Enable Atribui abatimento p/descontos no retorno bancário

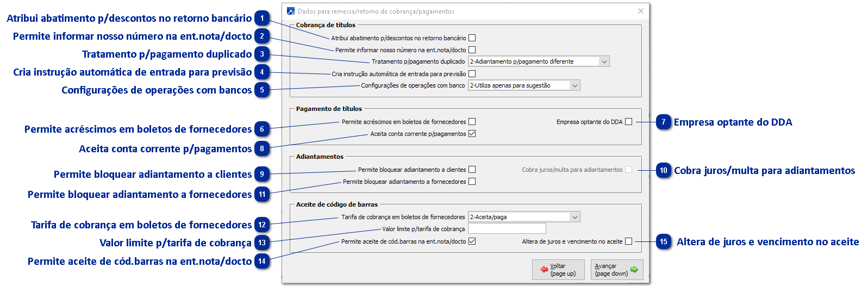(472, 38)
